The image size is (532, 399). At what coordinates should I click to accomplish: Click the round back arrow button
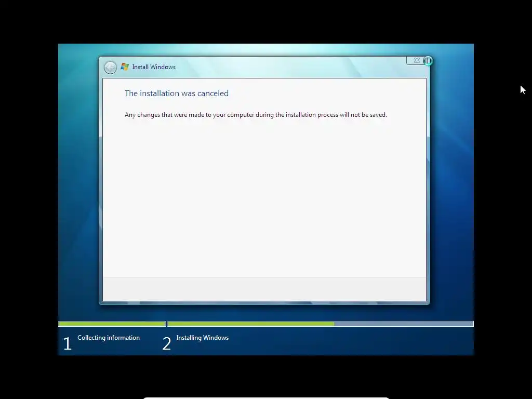110,68
